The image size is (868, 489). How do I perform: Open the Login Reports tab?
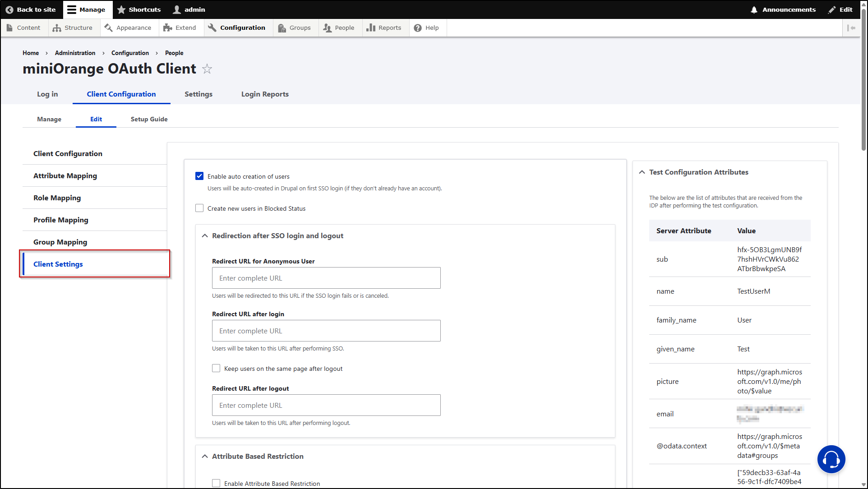click(265, 94)
